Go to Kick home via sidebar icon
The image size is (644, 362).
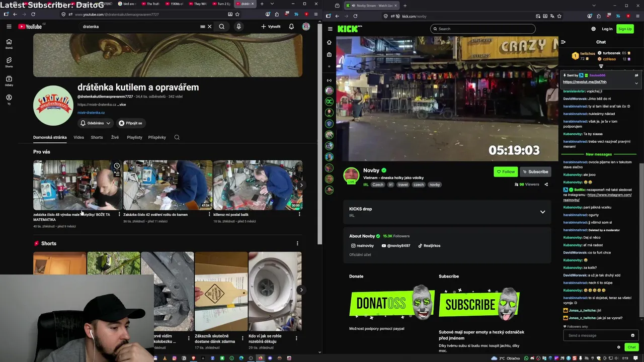[329, 43]
